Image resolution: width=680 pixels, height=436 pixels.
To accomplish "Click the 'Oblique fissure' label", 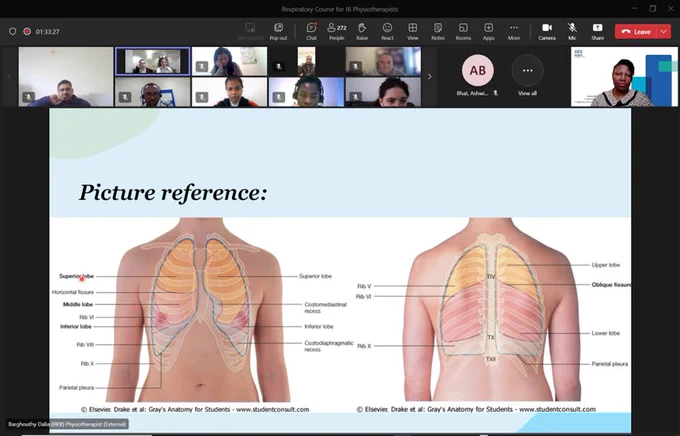I will pos(611,285).
